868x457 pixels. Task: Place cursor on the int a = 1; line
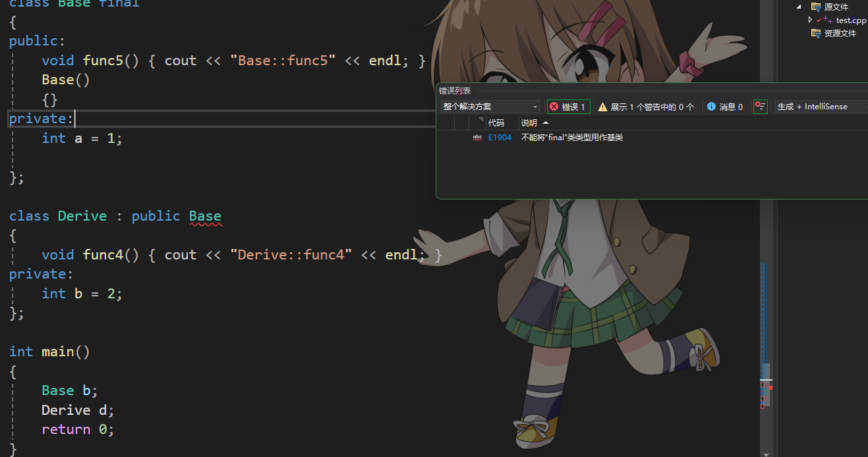82,138
